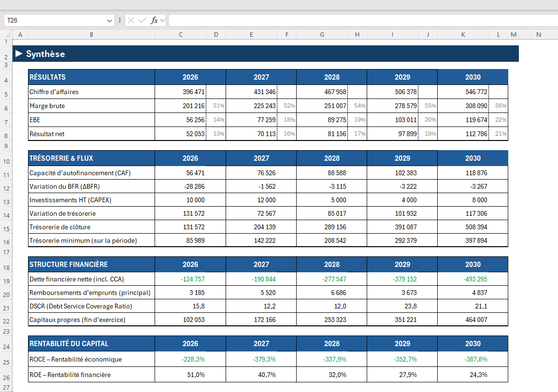Select row 24 header
The image size is (558, 392).
click(x=7, y=347)
